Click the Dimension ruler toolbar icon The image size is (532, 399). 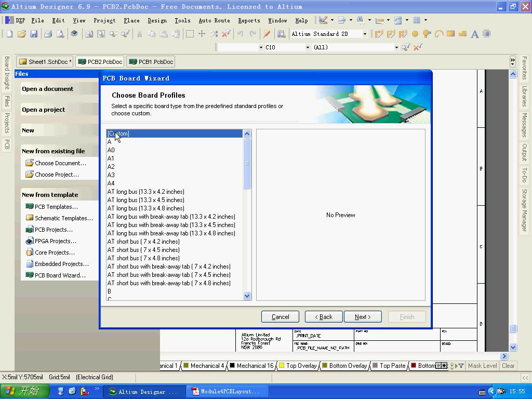[x=380, y=20]
